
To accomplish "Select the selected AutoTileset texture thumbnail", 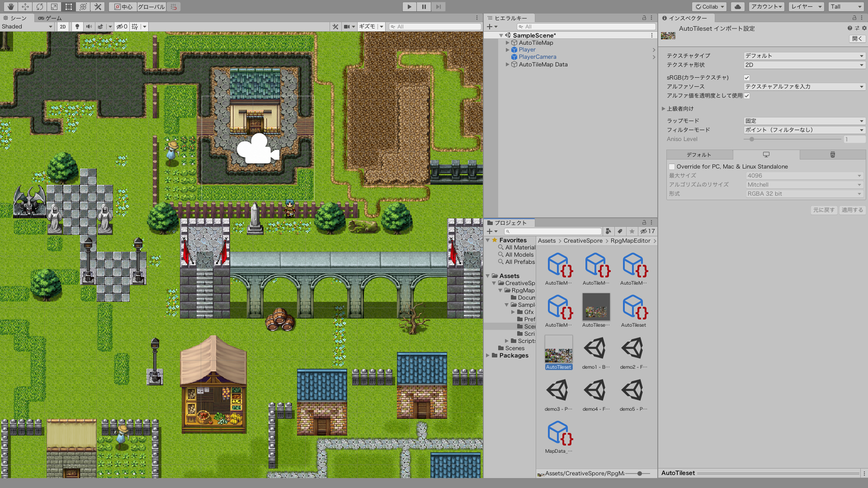I will coord(559,349).
